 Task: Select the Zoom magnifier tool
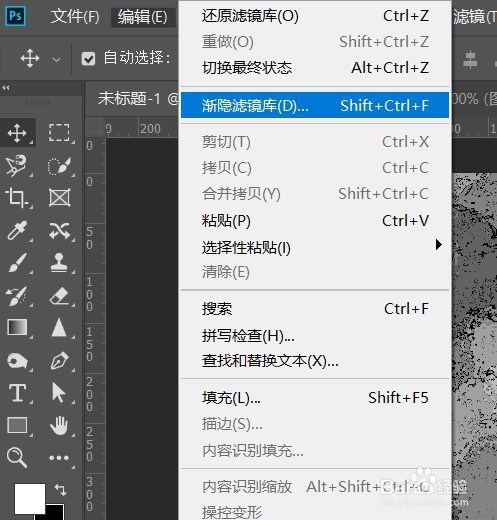coord(17,458)
